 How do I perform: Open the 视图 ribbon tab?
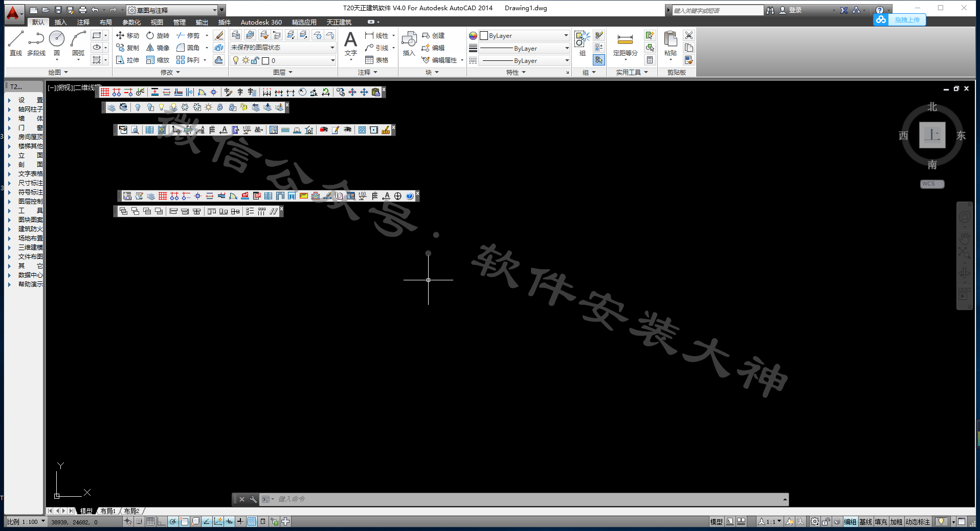(x=157, y=22)
